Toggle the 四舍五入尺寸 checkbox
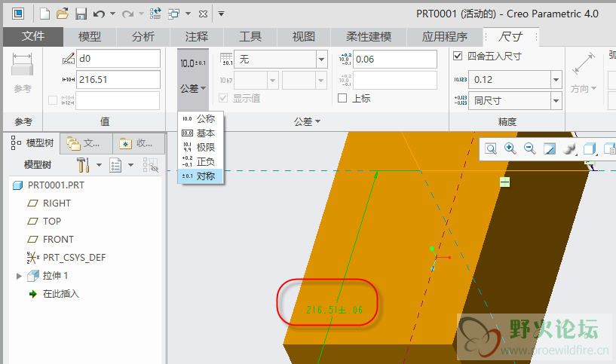Image resolution: width=616 pixels, height=364 pixels. coord(458,56)
